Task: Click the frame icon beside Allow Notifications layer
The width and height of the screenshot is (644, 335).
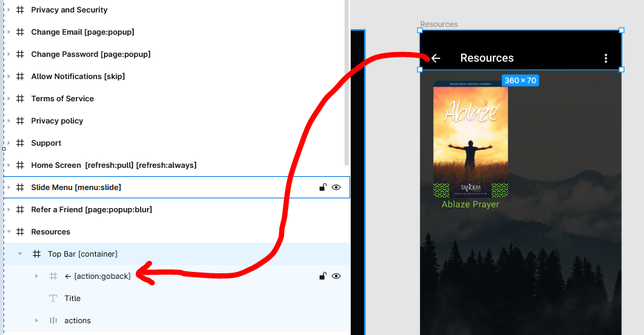Action: [x=20, y=76]
